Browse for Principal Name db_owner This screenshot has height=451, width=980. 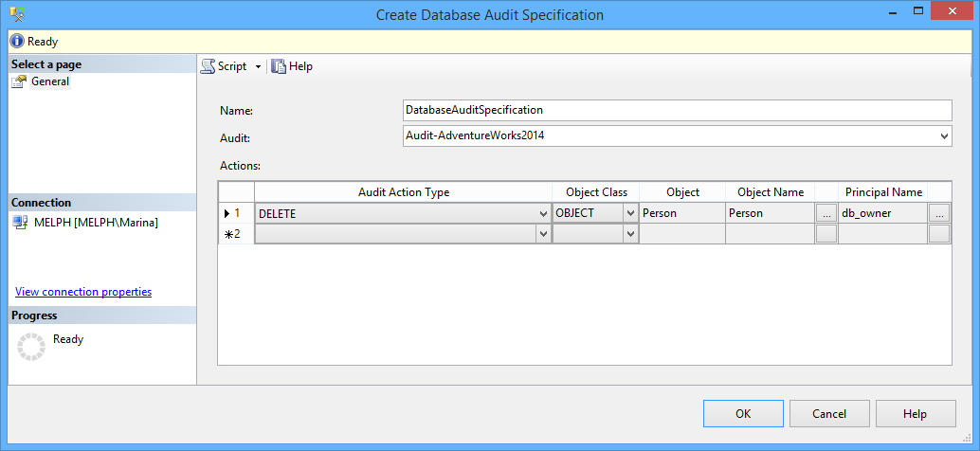(939, 213)
